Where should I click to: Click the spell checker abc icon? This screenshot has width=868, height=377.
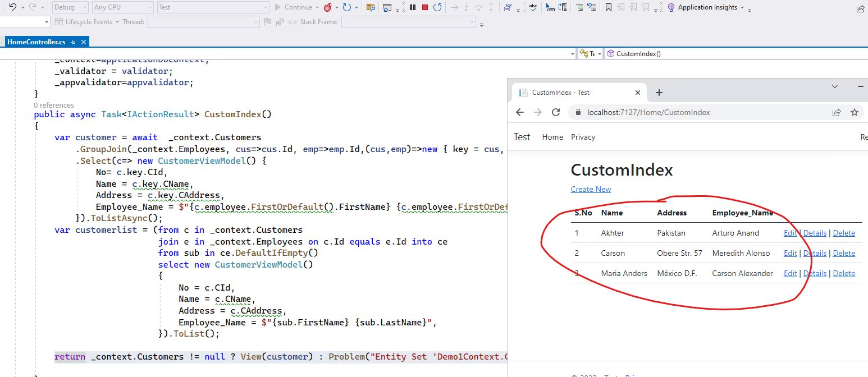tap(532, 7)
